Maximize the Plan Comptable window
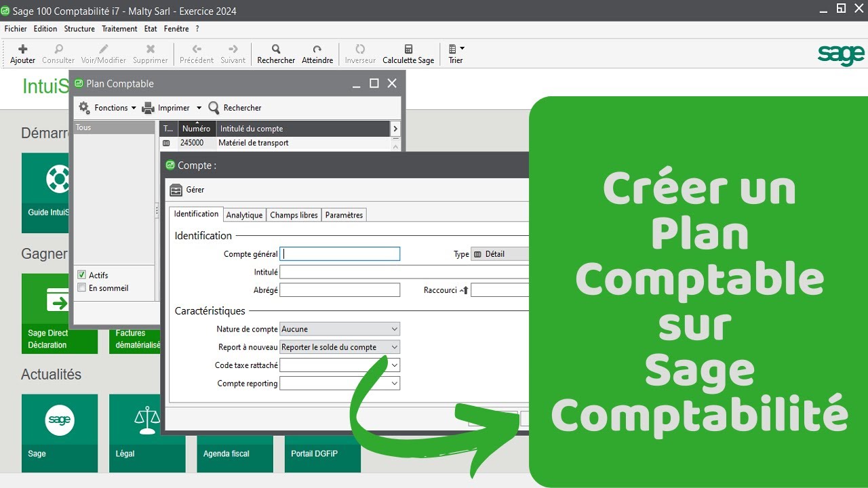Viewport: 868px width, 488px height. 374,83
